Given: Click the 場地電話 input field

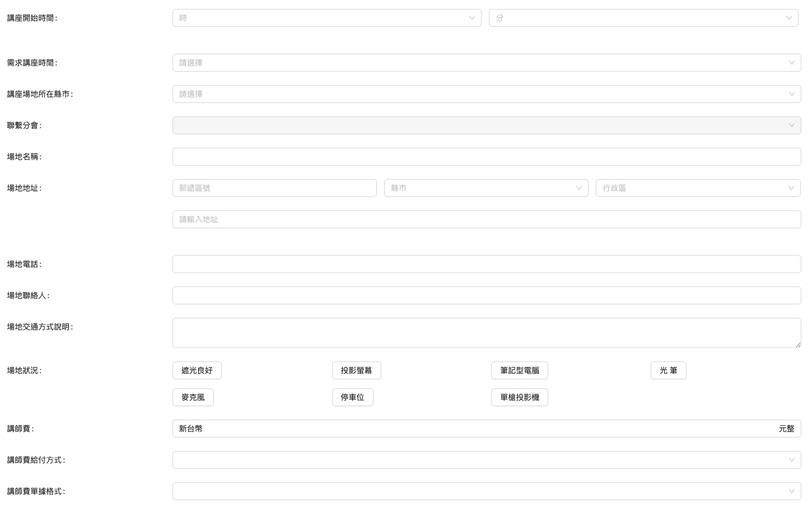Looking at the screenshot, I should coord(486,264).
